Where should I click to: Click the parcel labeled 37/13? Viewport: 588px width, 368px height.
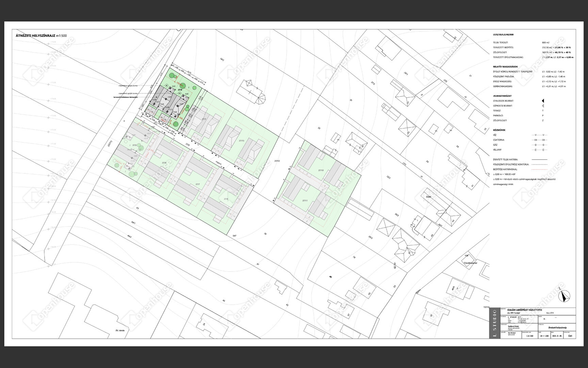[x=241, y=140]
